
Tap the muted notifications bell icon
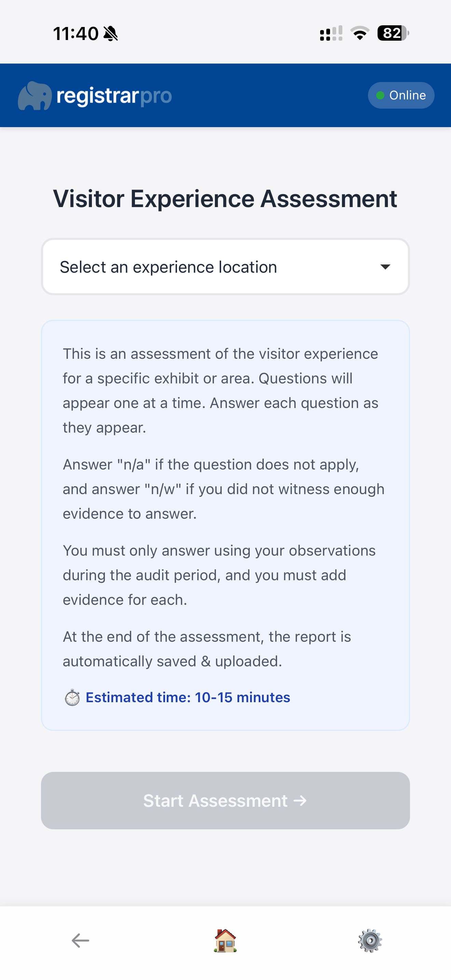pyautogui.click(x=111, y=33)
